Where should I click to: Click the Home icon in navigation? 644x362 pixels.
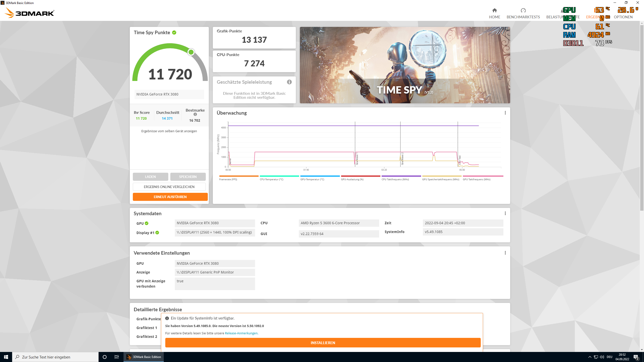tap(494, 10)
